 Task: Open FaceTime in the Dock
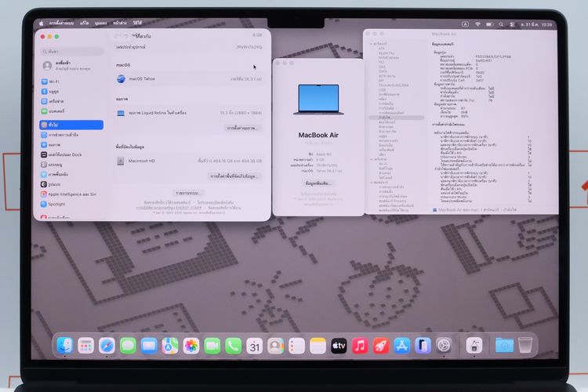pyautogui.click(x=212, y=346)
